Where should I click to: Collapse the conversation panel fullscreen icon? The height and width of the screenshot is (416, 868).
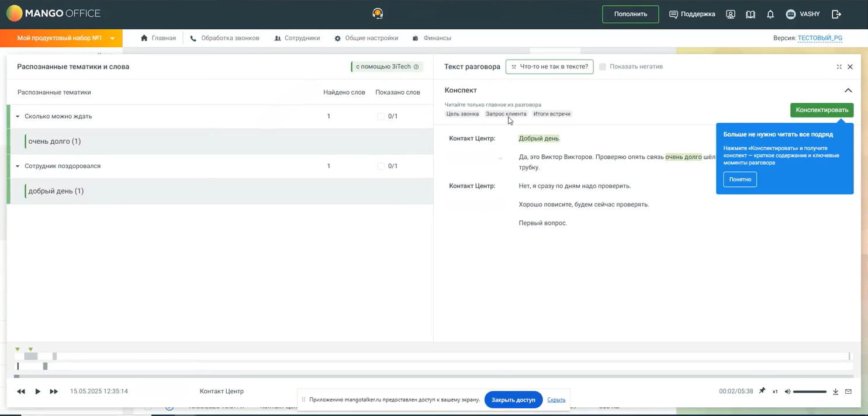(x=839, y=67)
